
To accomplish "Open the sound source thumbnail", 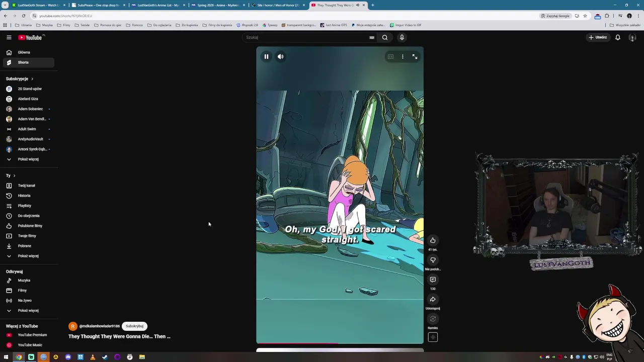I will coord(433,337).
